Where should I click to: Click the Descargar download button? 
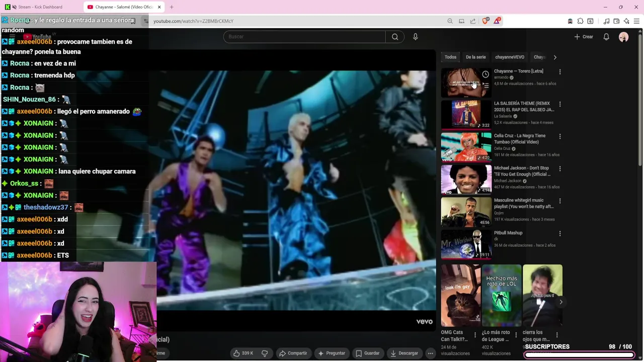click(405, 353)
